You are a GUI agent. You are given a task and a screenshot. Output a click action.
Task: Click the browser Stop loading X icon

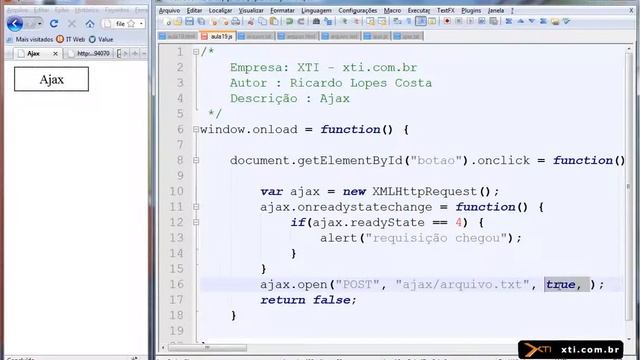click(72, 24)
